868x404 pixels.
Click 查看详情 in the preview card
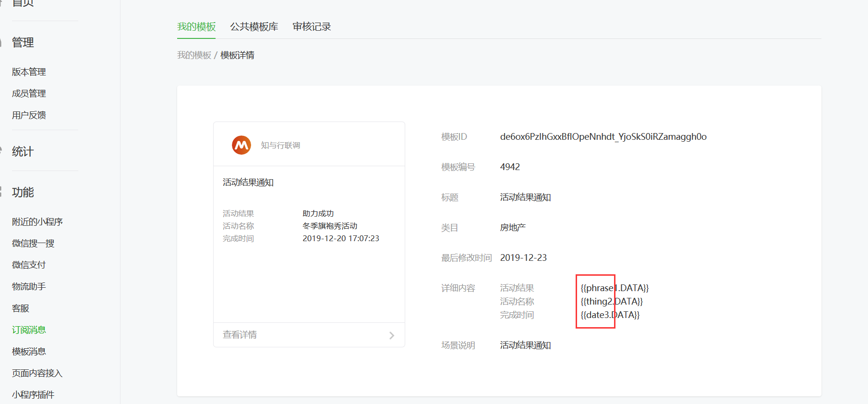click(x=240, y=335)
